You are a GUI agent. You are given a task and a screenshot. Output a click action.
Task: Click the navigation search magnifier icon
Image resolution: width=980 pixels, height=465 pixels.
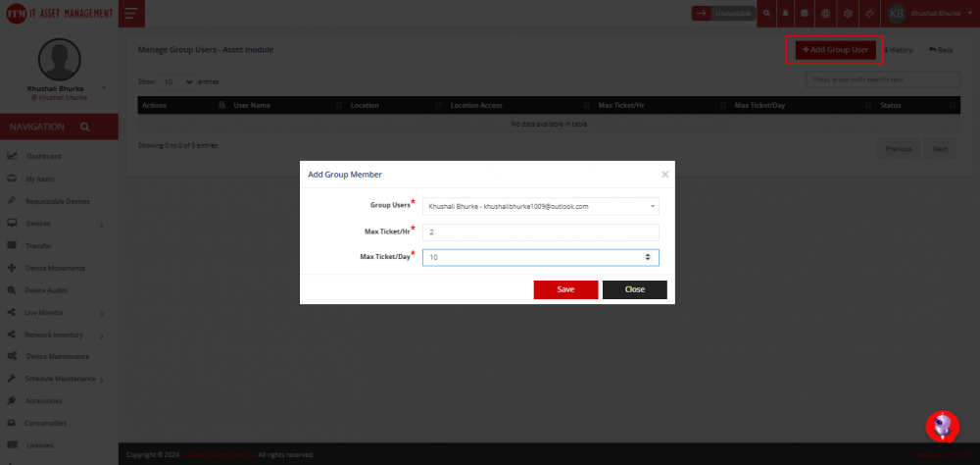85,128
